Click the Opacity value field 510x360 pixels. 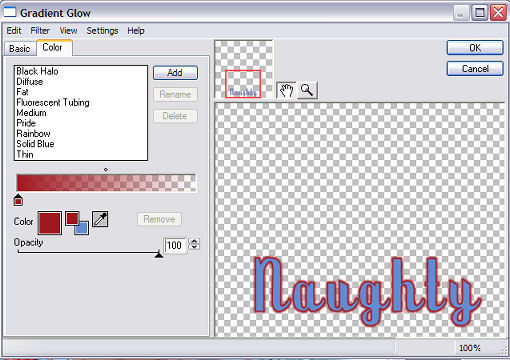click(x=175, y=245)
